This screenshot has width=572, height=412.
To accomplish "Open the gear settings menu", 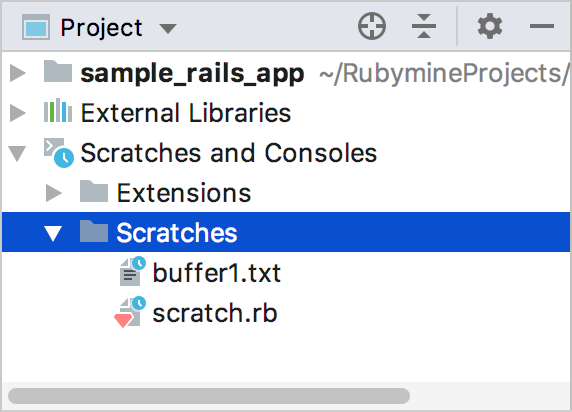I will pyautogui.click(x=490, y=26).
